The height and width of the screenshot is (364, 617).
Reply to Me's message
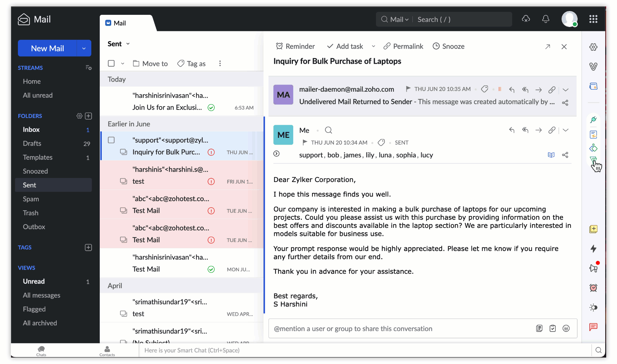coord(512,130)
